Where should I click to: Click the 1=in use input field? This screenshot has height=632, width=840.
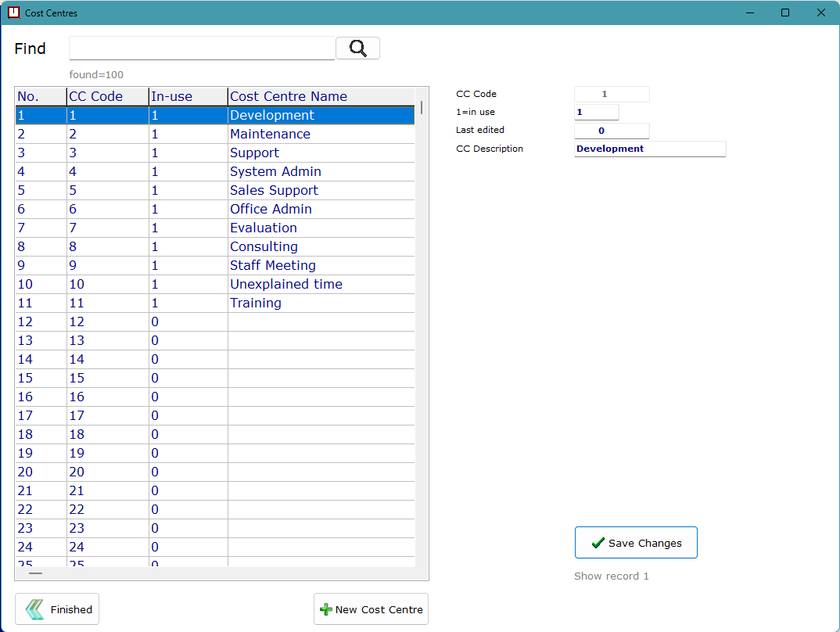click(596, 112)
